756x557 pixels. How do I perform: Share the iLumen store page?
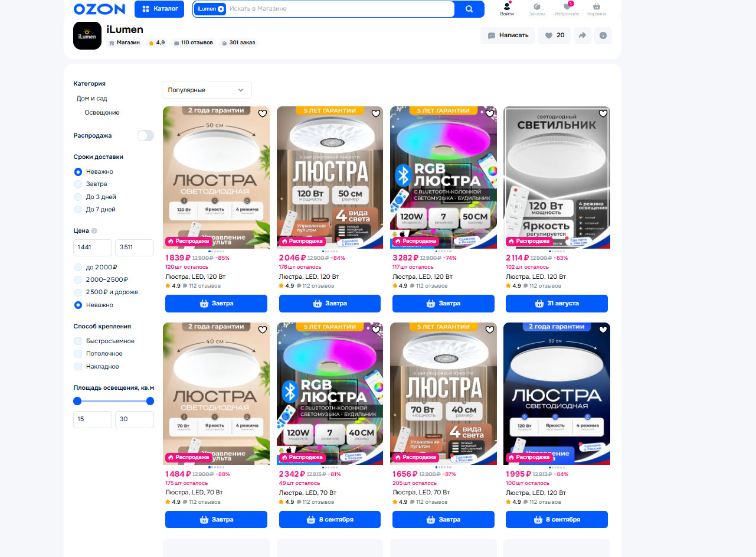point(582,35)
